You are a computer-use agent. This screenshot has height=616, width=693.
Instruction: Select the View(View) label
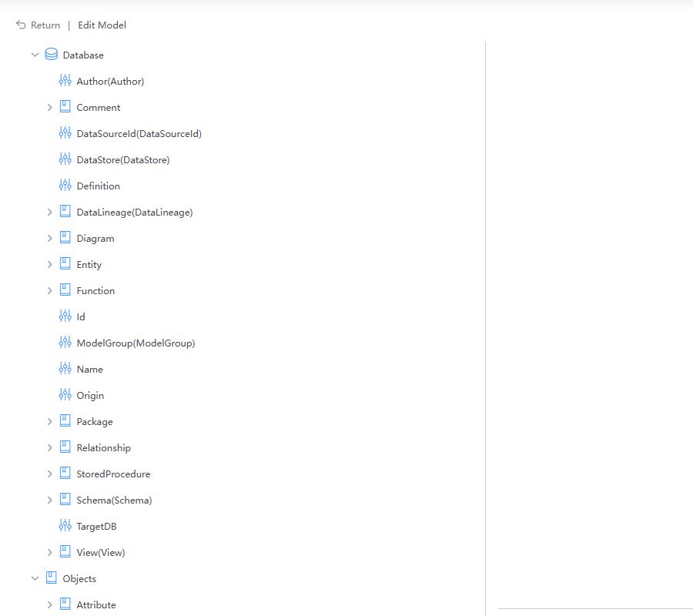tap(101, 553)
